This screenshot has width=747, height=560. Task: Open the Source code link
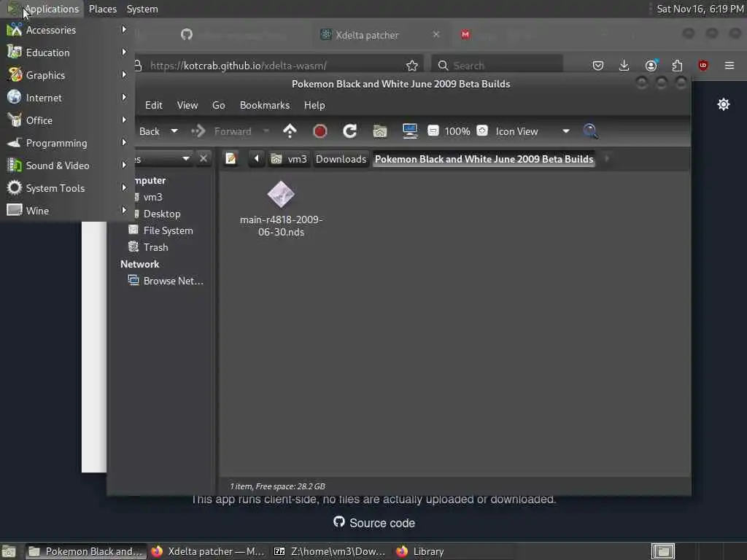pos(374,523)
